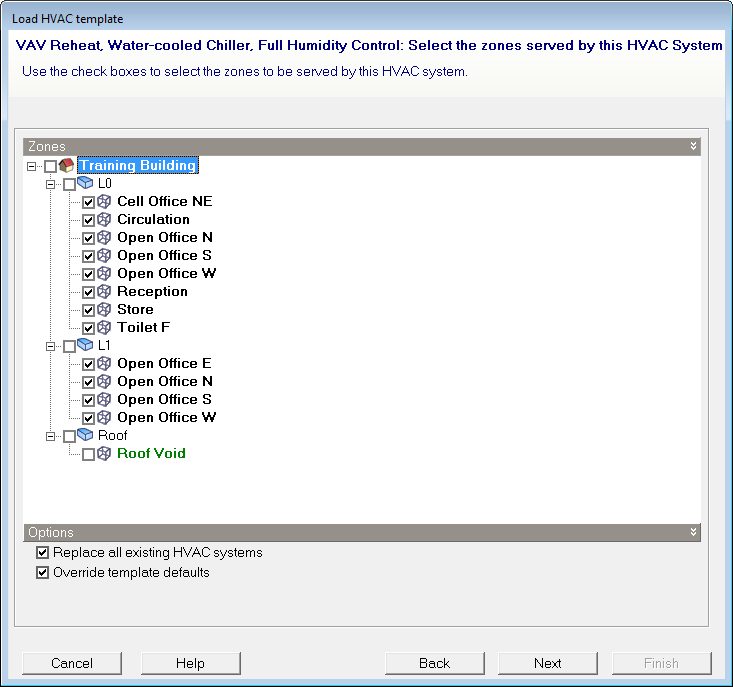This screenshot has height=687, width=733.
Task: Click the Cell Office NE zone icon
Action: click(x=104, y=202)
